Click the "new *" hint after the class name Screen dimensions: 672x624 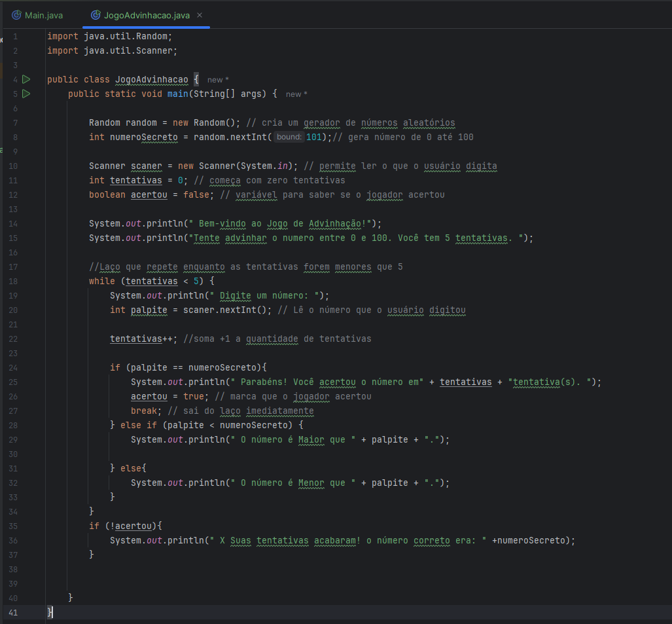click(218, 80)
